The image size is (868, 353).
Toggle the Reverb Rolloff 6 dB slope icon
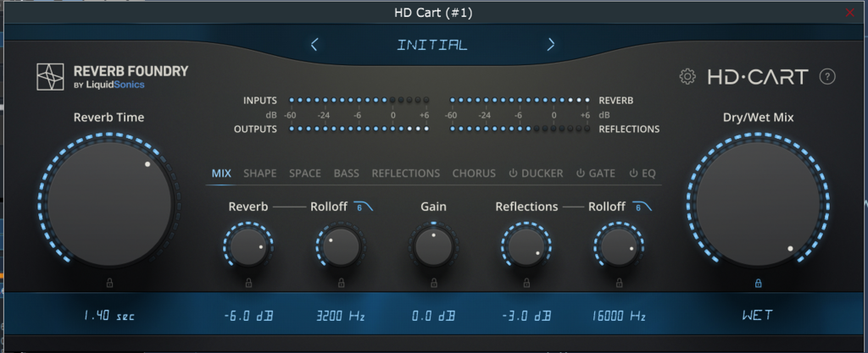click(x=363, y=207)
